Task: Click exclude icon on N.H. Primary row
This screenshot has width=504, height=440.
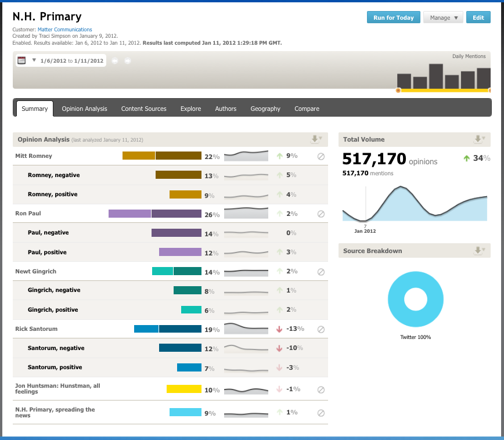Action: tap(321, 413)
